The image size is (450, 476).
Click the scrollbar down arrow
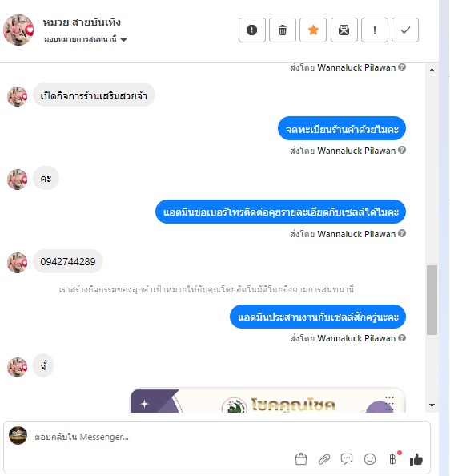click(x=432, y=405)
